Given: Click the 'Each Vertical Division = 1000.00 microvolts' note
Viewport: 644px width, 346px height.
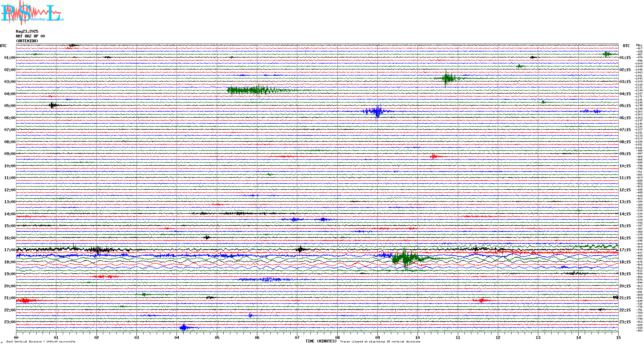Looking at the screenshot, I should [x=41, y=342].
